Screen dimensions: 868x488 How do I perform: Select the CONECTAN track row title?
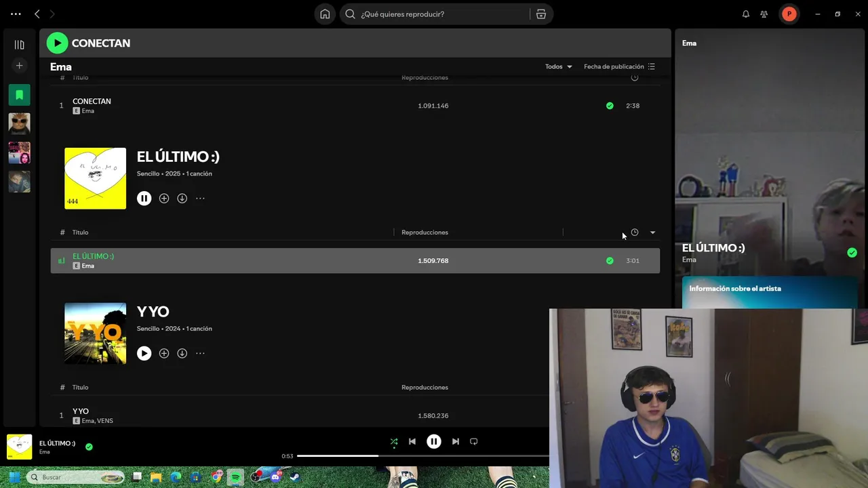92,101
